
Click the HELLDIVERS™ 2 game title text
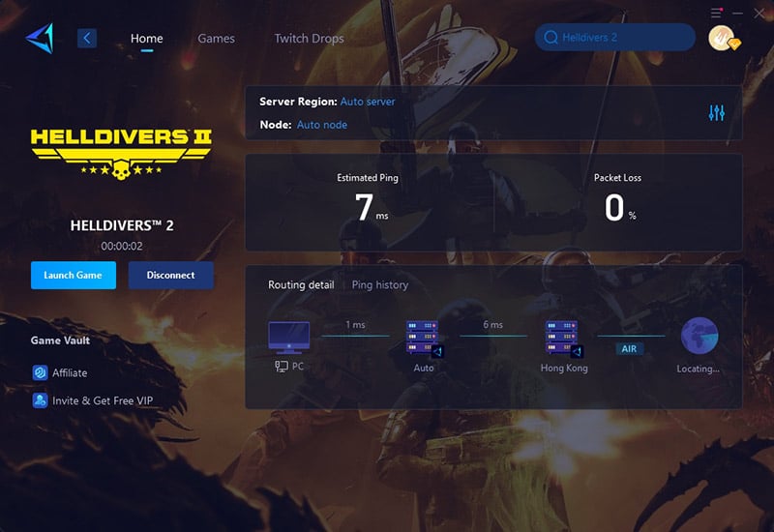122,225
